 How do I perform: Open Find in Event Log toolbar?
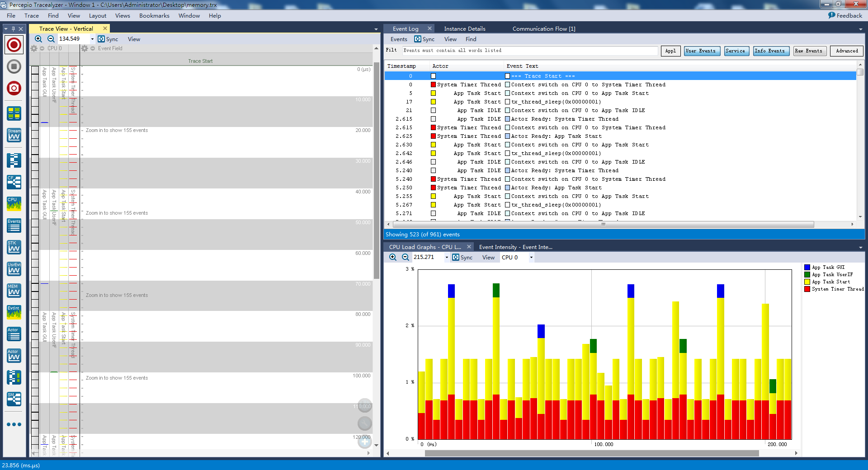click(x=471, y=39)
